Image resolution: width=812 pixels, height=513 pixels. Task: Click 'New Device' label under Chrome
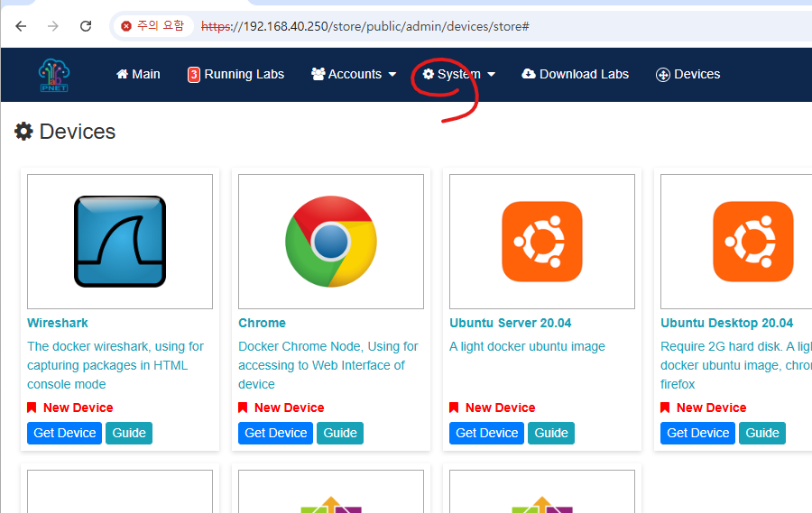click(290, 408)
